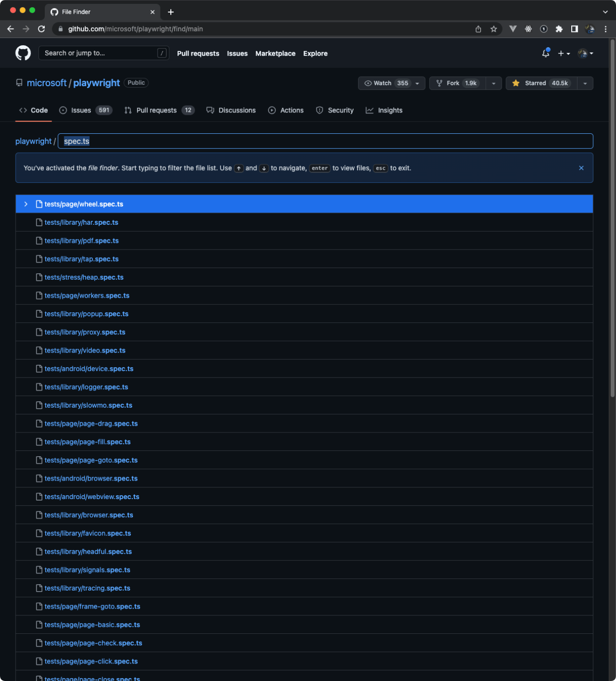The image size is (616, 681).
Task: Open the Actions tab
Action: (x=286, y=110)
